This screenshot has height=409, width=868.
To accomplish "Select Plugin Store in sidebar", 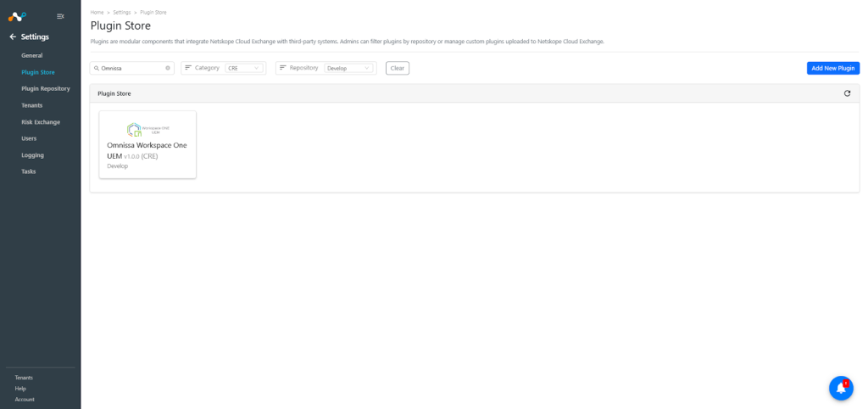I will pyautogui.click(x=38, y=72).
